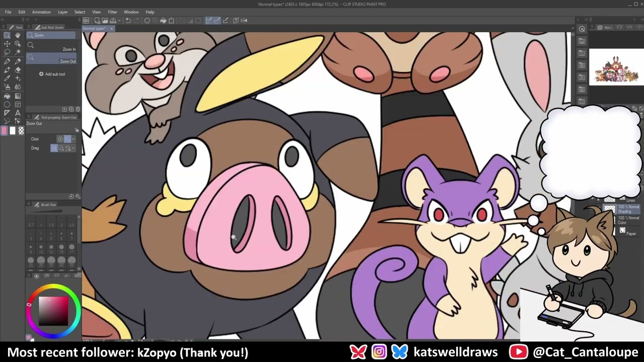644x362 pixels.
Task: Click the Open file folder icon
Action: coord(105,21)
